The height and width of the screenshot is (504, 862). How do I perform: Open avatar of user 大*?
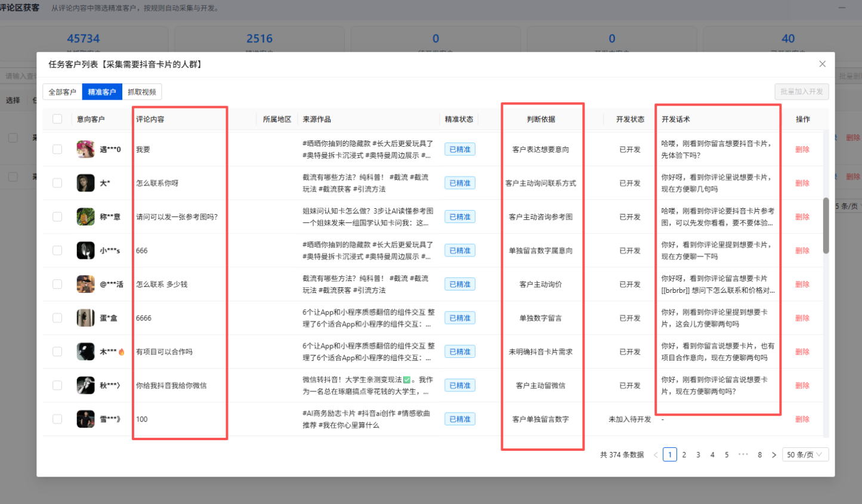[x=85, y=183]
